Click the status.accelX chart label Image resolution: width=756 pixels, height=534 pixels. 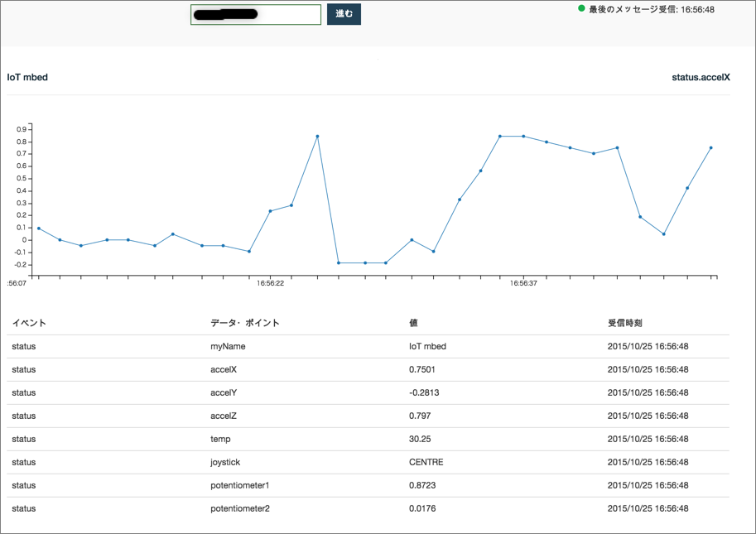coord(701,77)
